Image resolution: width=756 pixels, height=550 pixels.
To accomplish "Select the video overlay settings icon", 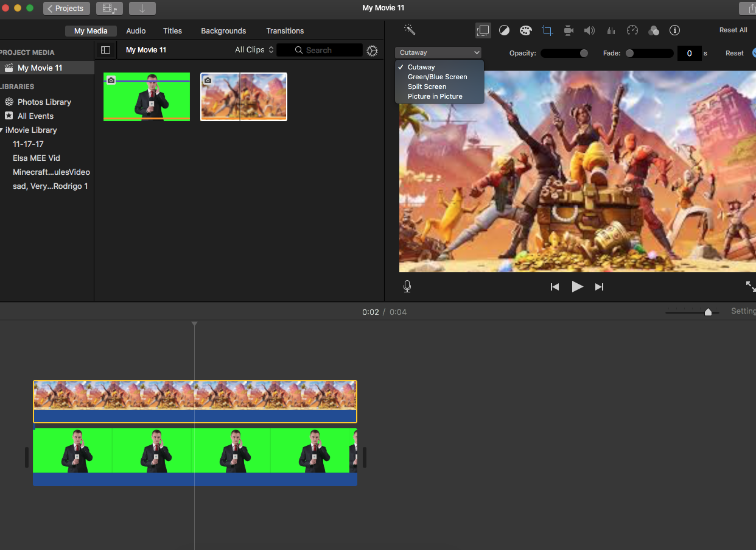I will 483,30.
